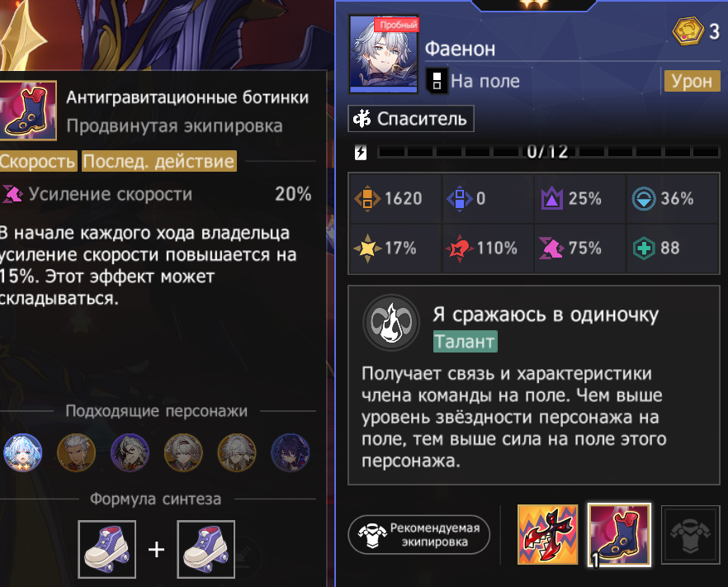Select the red sword equipment slot
Image resolution: width=728 pixels, height=587 pixels.
point(548,534)
